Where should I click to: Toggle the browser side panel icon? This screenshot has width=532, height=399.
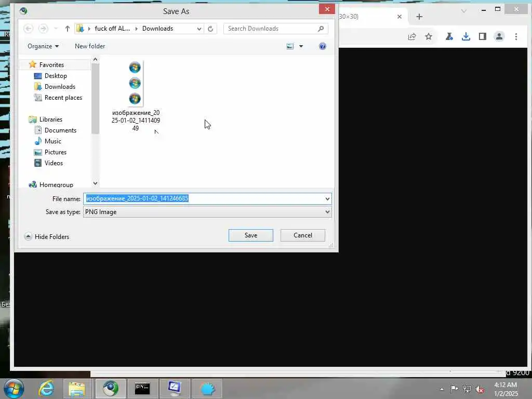pos(483,37)
